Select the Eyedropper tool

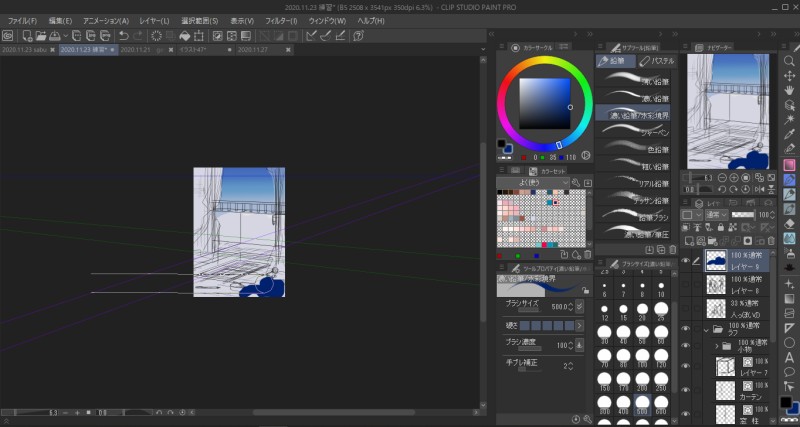[789, 135]
